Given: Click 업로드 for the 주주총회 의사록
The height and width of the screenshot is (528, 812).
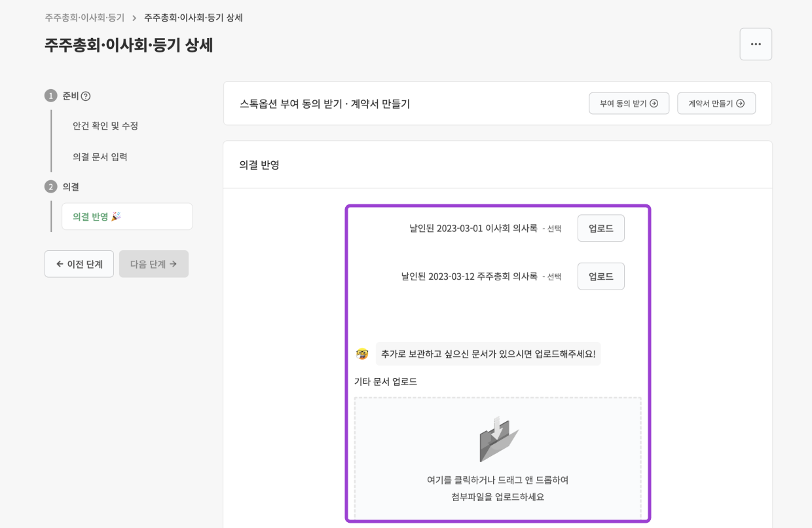Looking at the screenshot, I should point(600,276).
